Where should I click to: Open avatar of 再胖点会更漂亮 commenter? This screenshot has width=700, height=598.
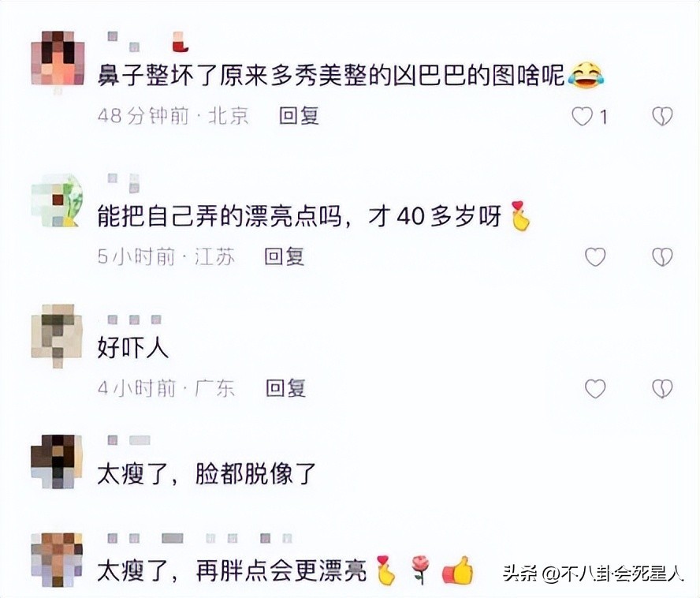click(57, 559)
